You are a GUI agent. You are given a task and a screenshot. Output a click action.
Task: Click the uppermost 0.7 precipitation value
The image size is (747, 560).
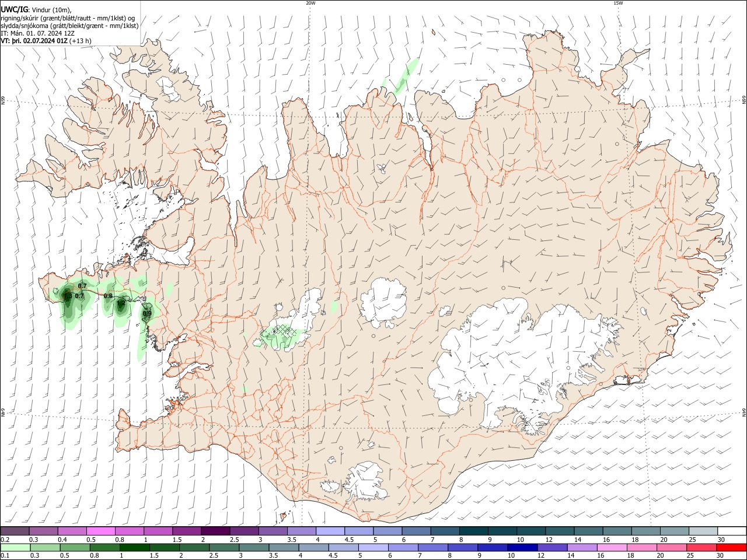[x=82, y=286]
